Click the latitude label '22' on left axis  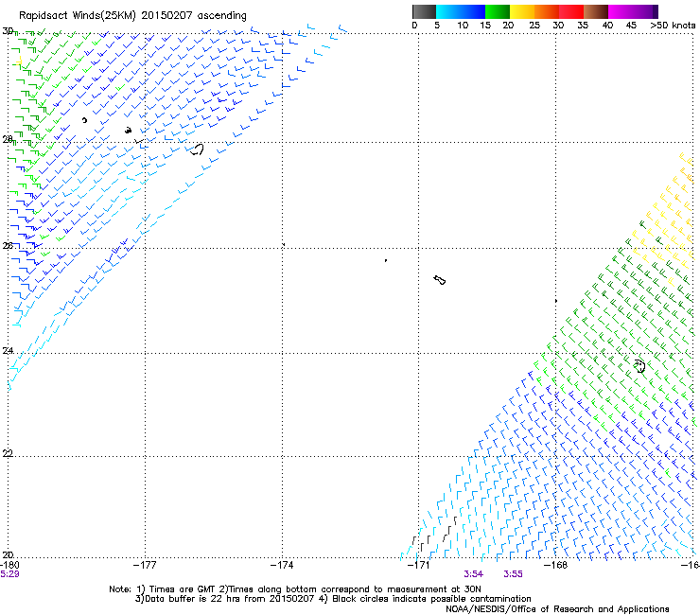(8, 454)
